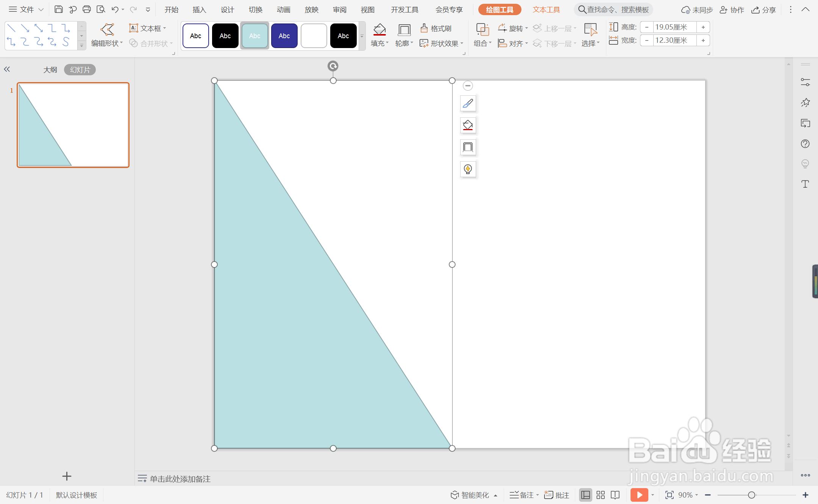Open the 对齐 align dropdown

pyautogui.click(x=513, y=44)
